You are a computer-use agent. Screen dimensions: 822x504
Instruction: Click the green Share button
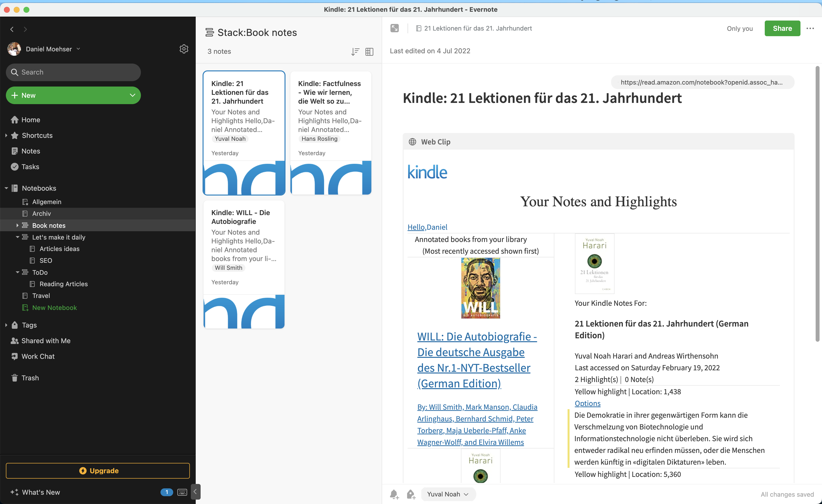coord(782,28)
